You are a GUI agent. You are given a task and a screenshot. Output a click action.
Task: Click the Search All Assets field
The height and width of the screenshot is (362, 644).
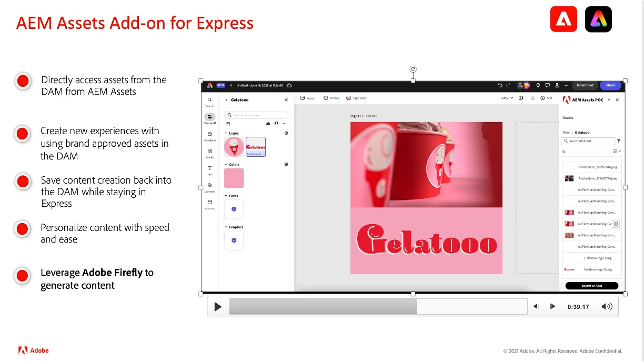pyautogui.click(x=588, y=141)
